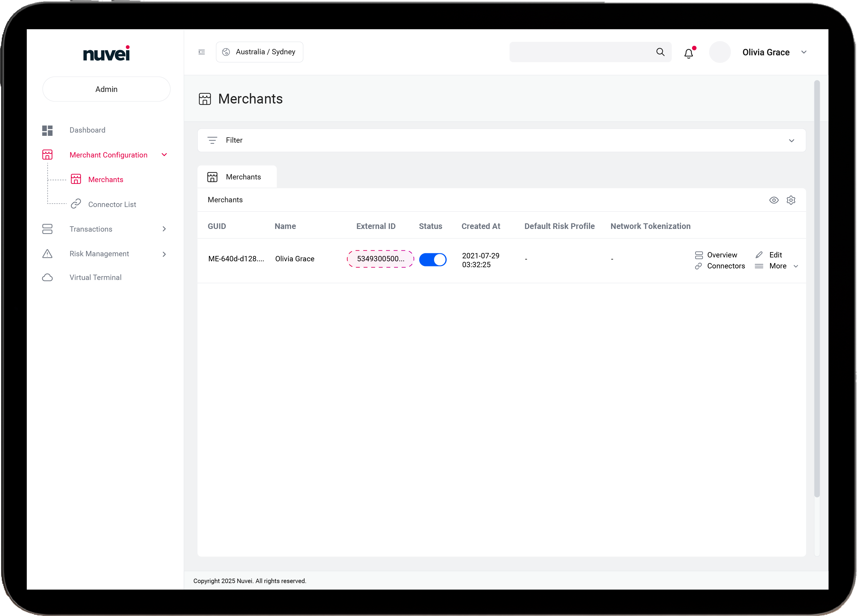
Task: Click the Filter lines icon
Action: click(212, 141)
